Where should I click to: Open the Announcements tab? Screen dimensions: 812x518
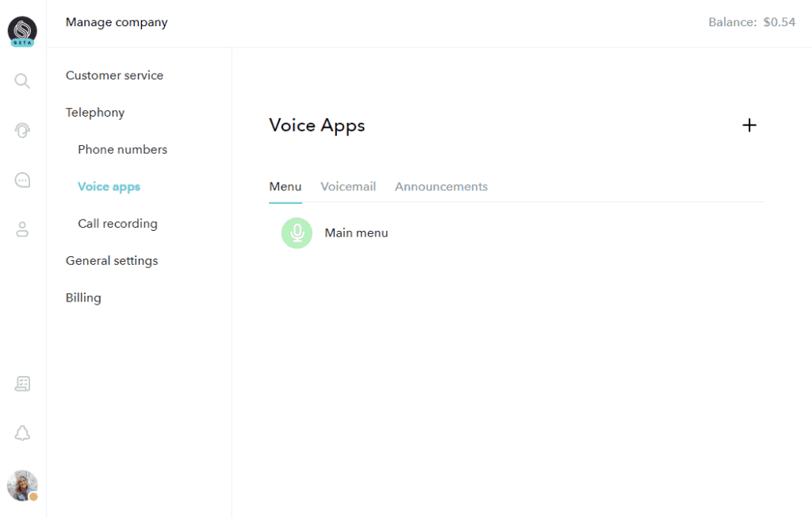(x=441, y=186)
